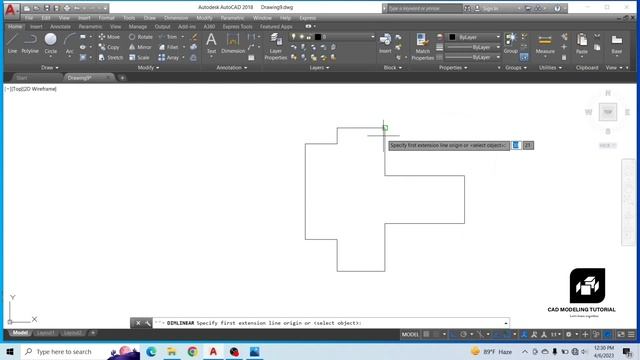The width and height of the screenshot is (640, 360).
Task: Expand the Annotation panel
Action: point(231,68)
